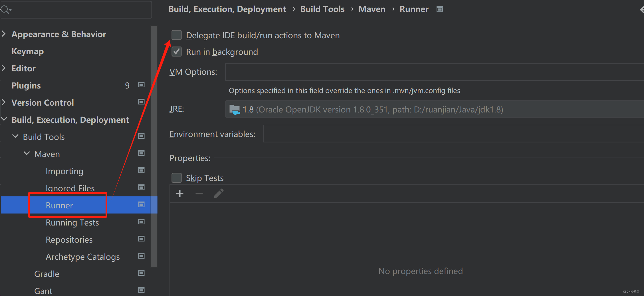This screenshot has width=644, height=296.
Task: Expand the Version Control node
Action: click(4, 102)
